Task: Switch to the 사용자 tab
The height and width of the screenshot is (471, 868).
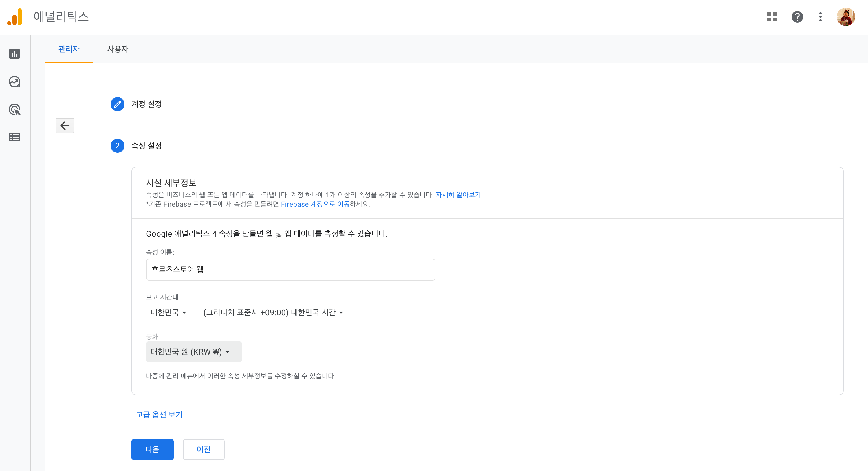Action: pos(118,49)
